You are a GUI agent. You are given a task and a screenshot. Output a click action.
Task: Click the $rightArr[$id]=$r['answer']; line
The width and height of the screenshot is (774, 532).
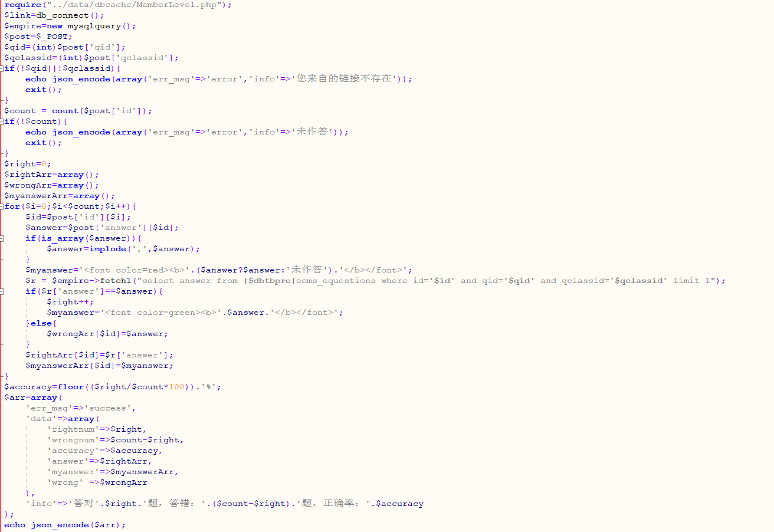click(100, 355)
